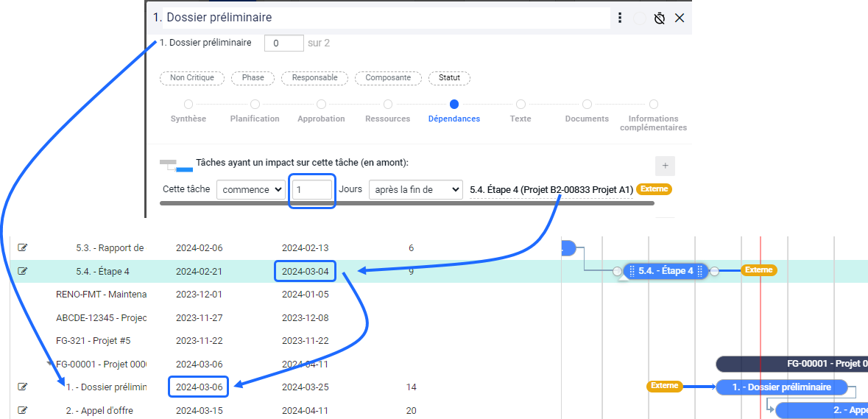Screen dimensions: 868x419
Task: Toggle the Statut tag chip
Action: point(449,78)
